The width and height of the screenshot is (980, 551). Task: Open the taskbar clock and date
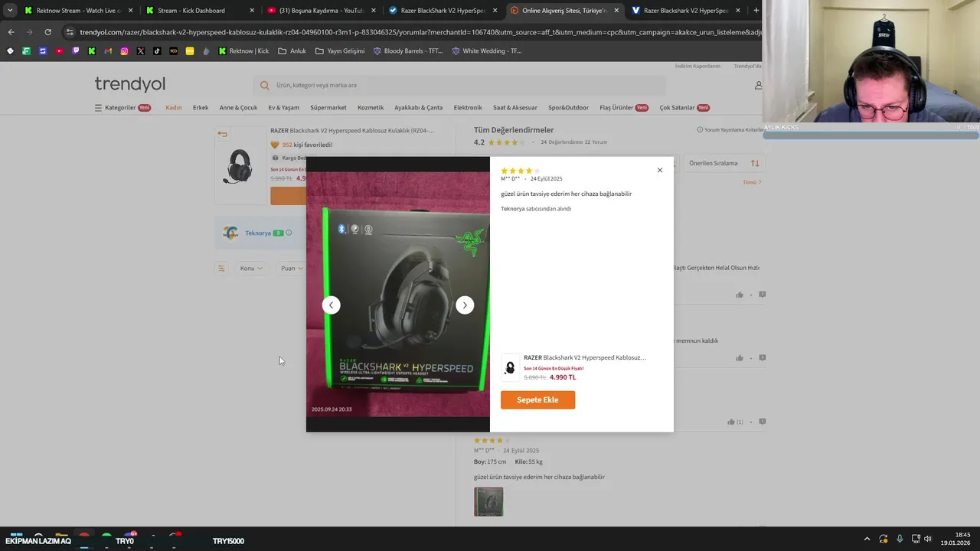point(955,538)
